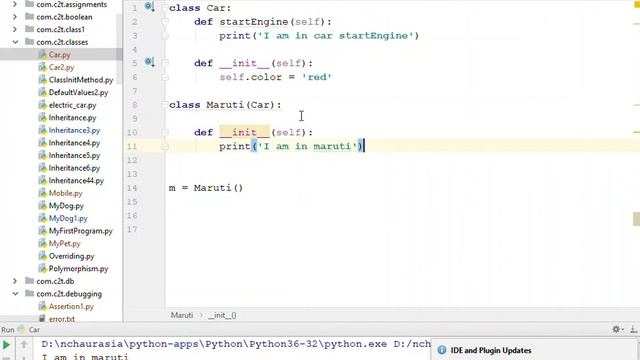Screen dimensions: 640x360
Task: Open Inheritance5.py file
Action: tap(74, 156)
